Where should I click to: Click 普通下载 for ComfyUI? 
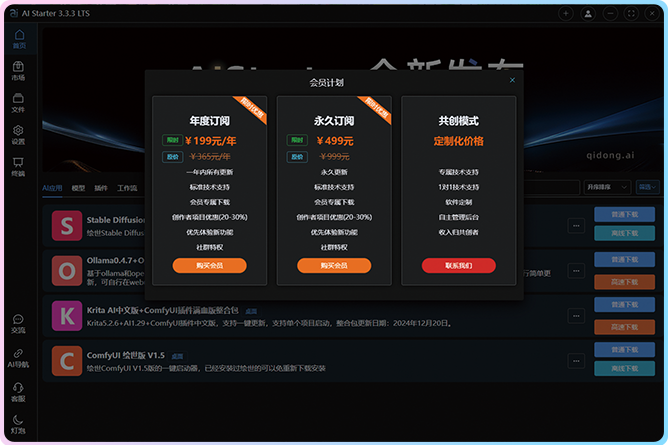(x=625, y=350)
